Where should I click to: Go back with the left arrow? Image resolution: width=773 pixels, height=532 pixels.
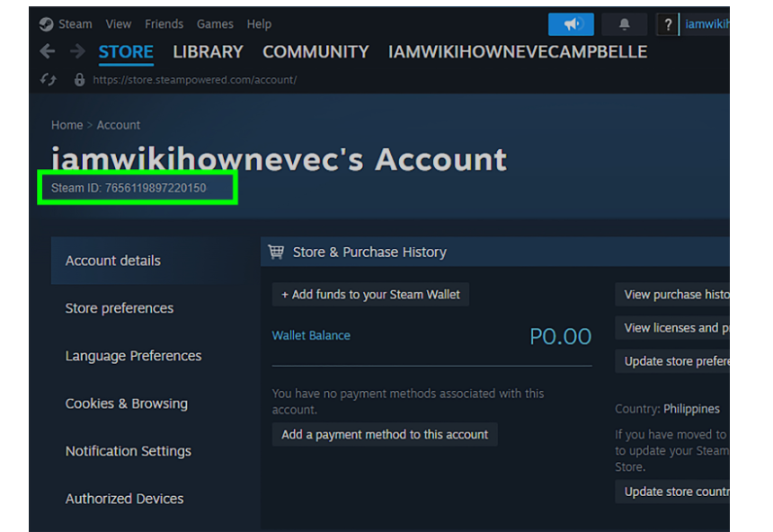(48, 52)
